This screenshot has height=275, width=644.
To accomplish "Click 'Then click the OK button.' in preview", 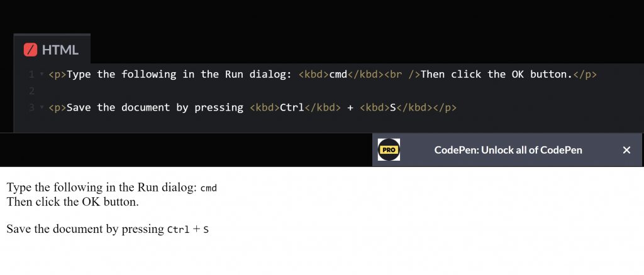I will pos(72,202).
